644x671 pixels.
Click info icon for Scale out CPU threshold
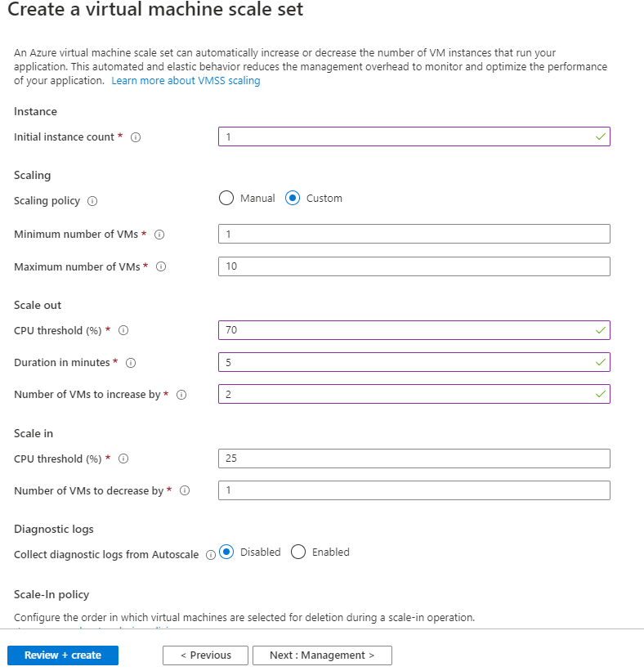123,331
